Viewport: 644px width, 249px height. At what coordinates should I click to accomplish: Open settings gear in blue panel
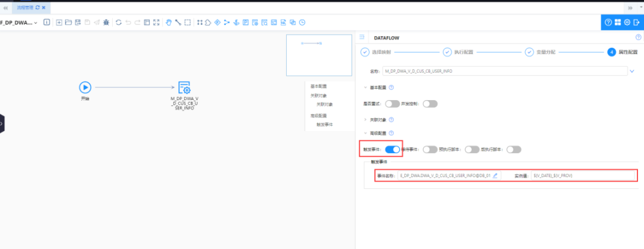point(627,23)
